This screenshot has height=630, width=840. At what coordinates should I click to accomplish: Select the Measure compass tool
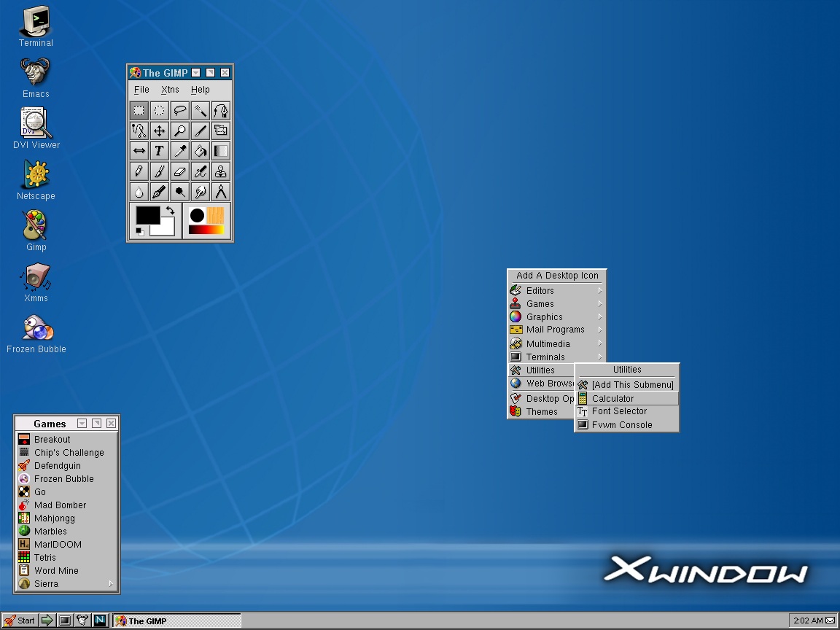point(221,192)
